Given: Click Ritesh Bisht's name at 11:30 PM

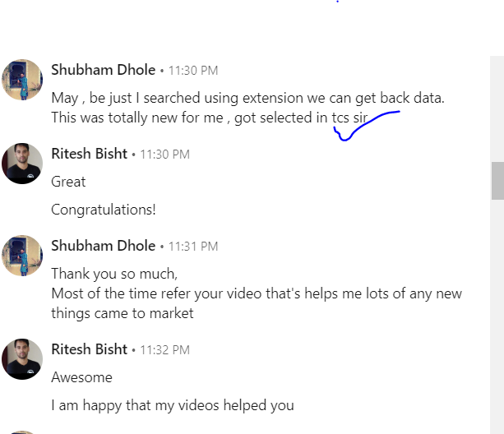Looking at the screenshot, I should click(89, 154).
